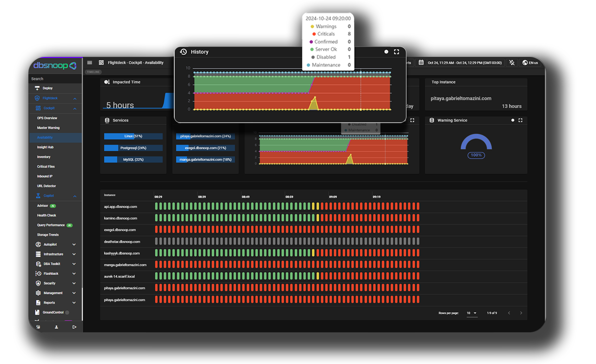596x364 pixels.
Task: Expand the DBA Toolkit section chevron
Action: (x=74, y=264)
